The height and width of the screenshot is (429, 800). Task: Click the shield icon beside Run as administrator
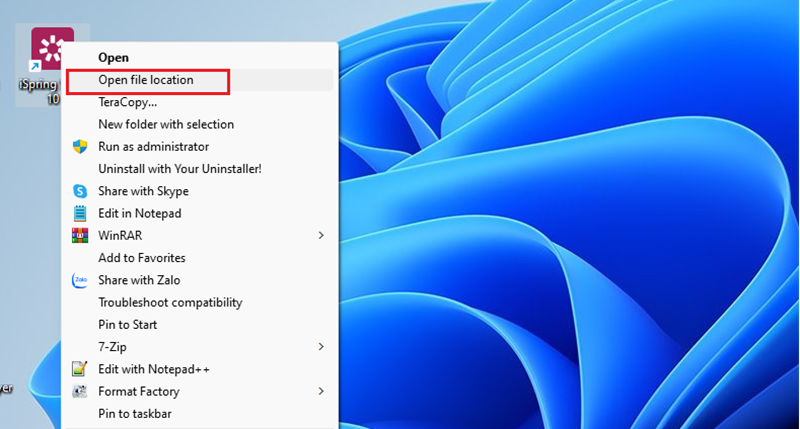click(80, 147)
